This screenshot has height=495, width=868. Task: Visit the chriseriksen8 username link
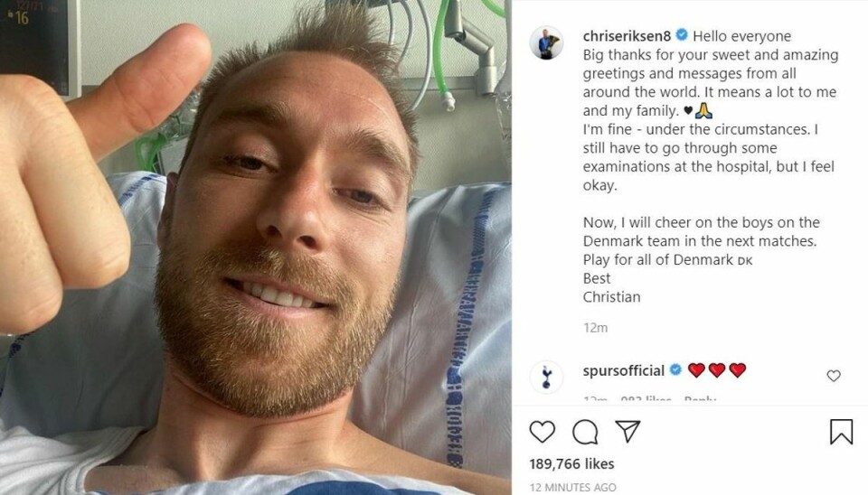pyautogui.click(x=627, y=36)
